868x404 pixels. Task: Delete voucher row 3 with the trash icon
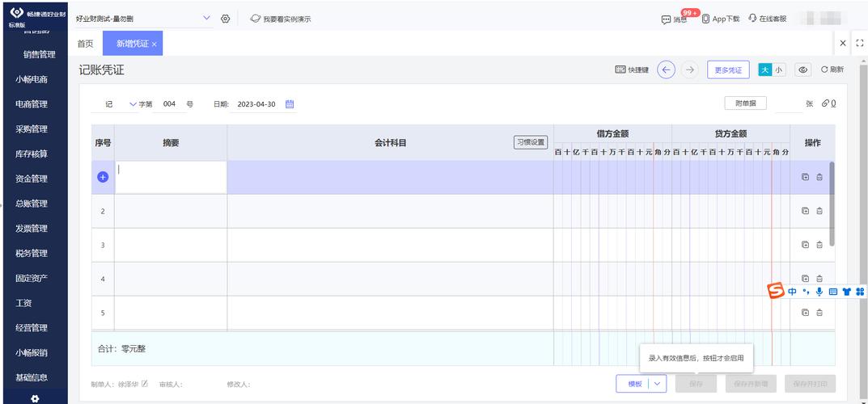coord(819,245)
